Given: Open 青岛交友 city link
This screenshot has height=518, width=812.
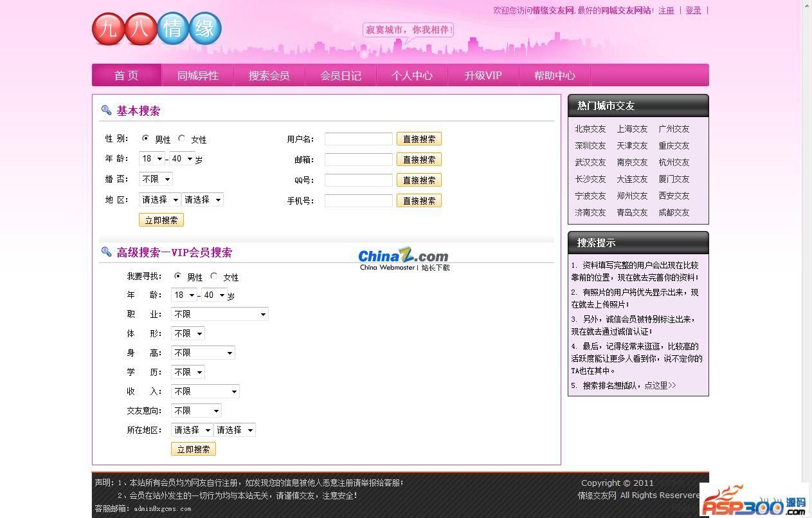Looking at the screenshot, I should coord(632,212).
